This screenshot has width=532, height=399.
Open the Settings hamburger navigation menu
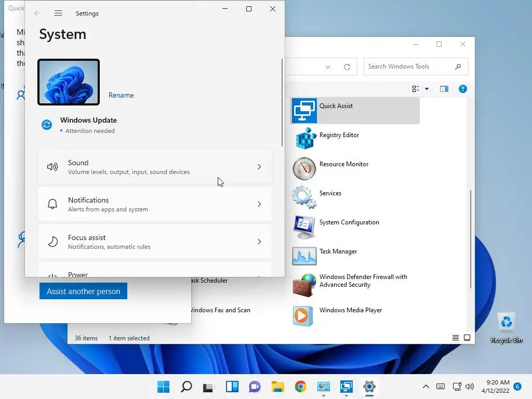click(58, 13)
